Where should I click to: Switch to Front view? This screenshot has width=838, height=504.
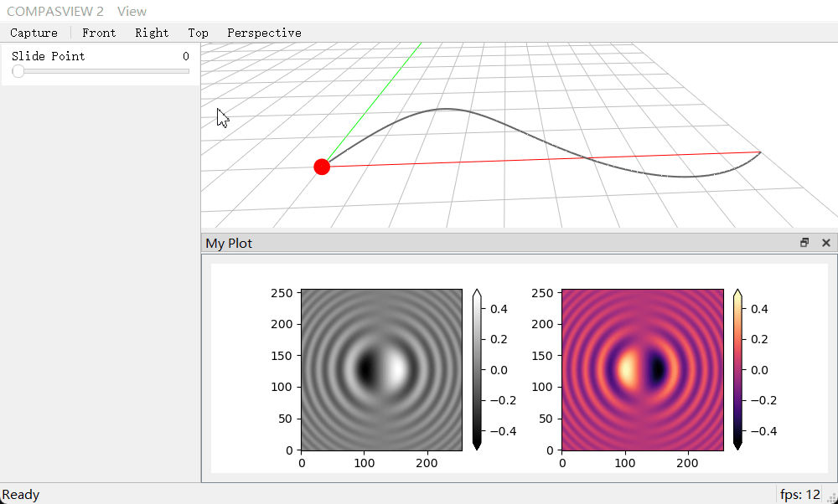coord(99,33)
